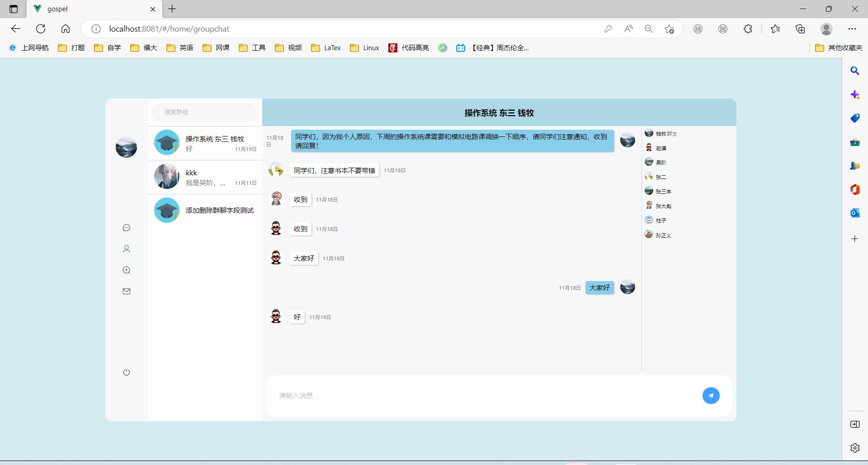The image size is (868, 465).
Task: Open the 添加删除群聊字段测试 group chat
Action: (x=205, y=211)
